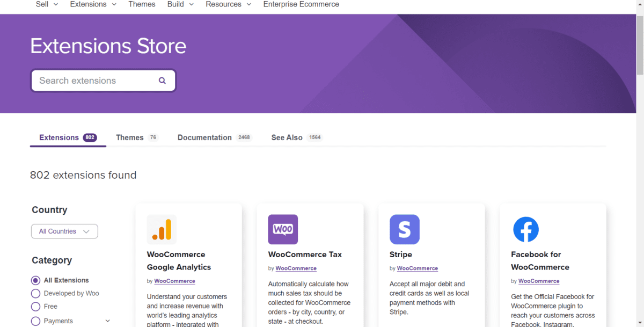Open the All Countries dropdown

[x=64, y=231]
